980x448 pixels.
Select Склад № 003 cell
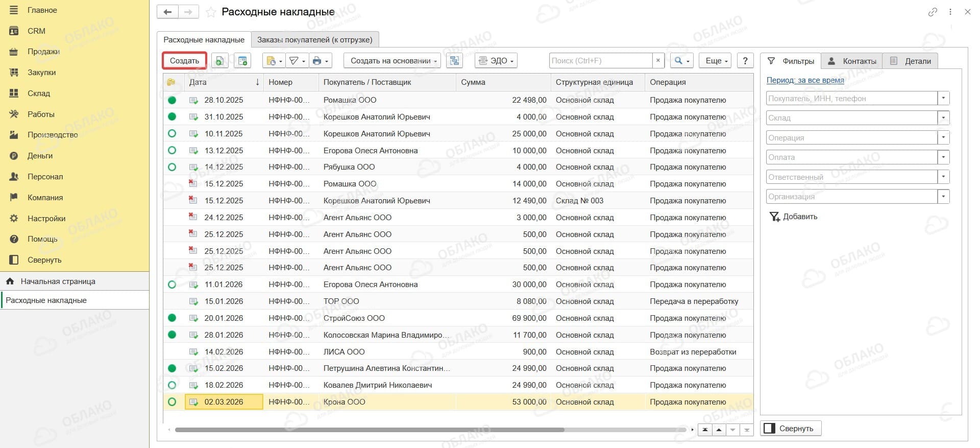[x=598, y=201]
